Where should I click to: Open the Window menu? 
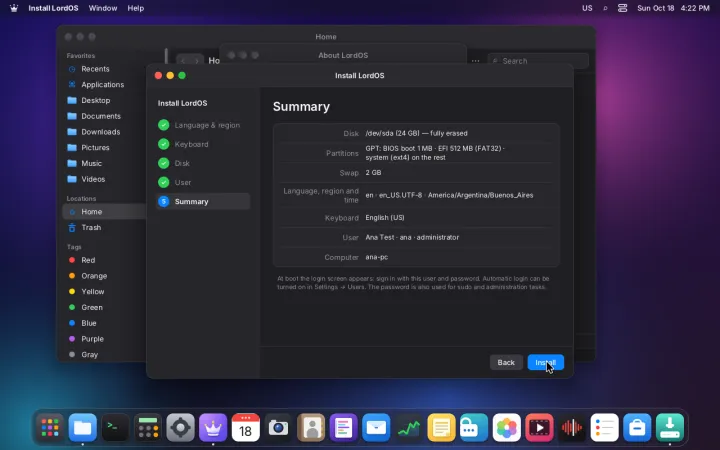(103, 8)
